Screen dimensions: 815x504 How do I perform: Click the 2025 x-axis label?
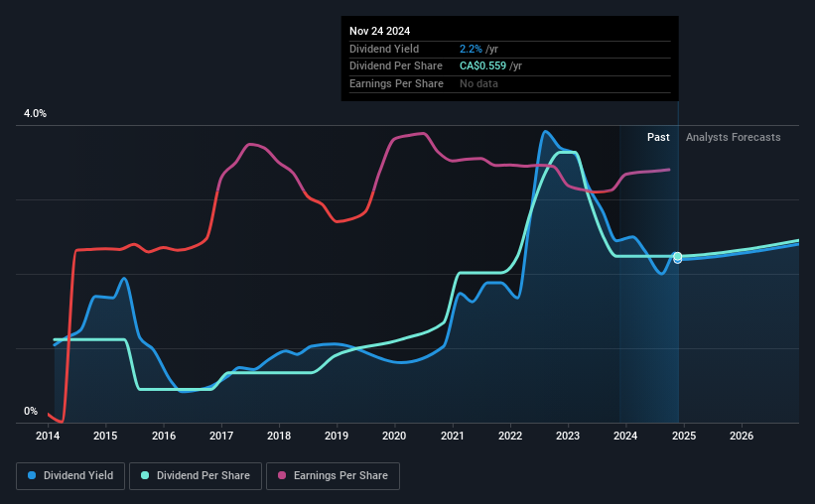(684, 436)
